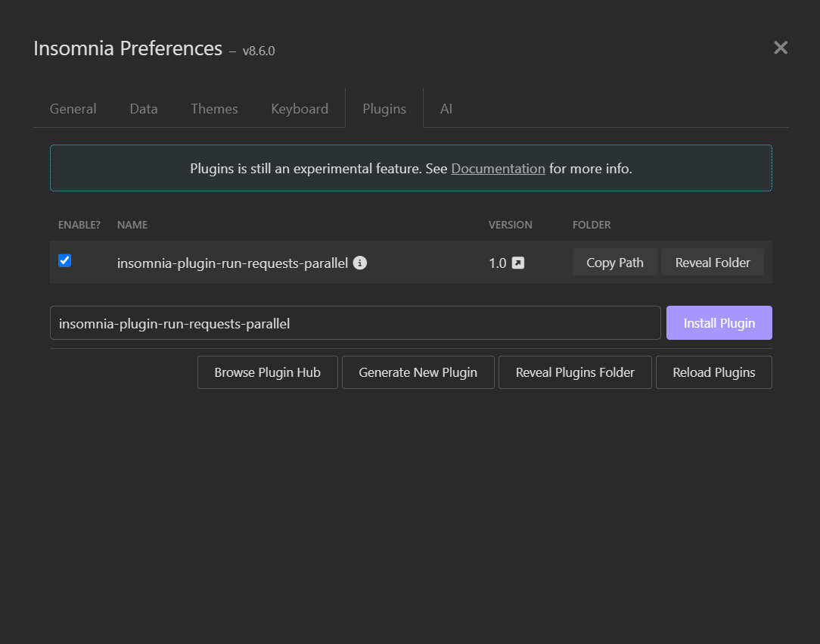Open Browse Plugin Hub

268,372
